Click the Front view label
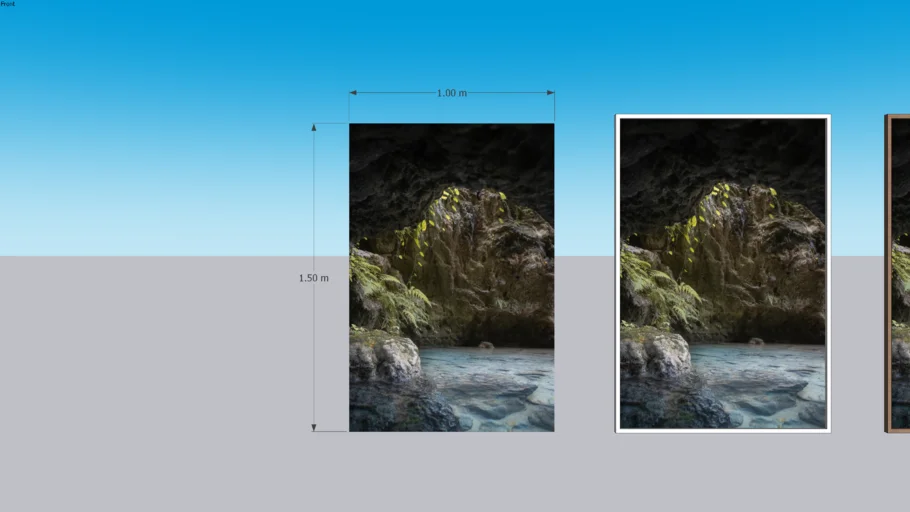Image resolution: width=910 pixels, height=512 pixels. 7,4
